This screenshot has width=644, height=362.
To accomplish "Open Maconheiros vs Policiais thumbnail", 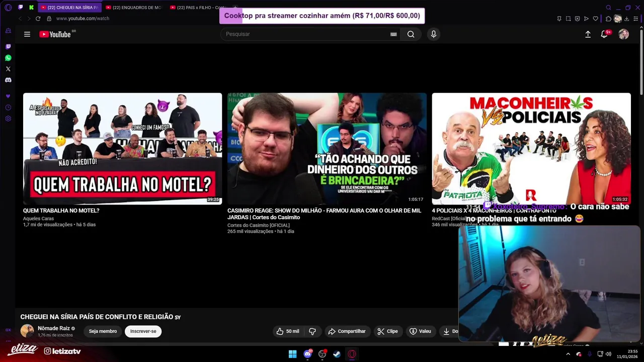I will (531, 148).
